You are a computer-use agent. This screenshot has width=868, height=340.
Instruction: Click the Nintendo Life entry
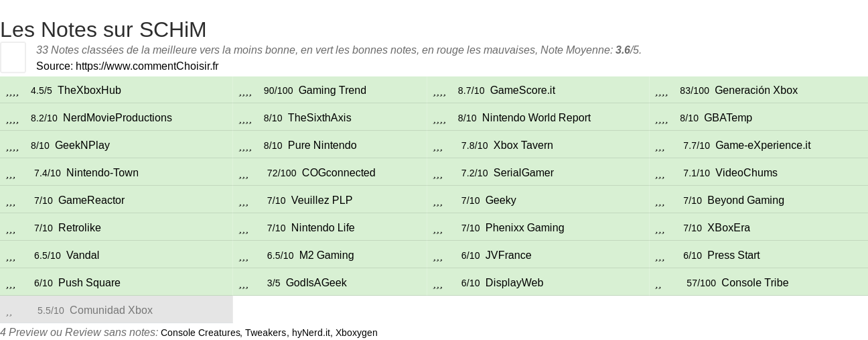click(x=323, y=228)
